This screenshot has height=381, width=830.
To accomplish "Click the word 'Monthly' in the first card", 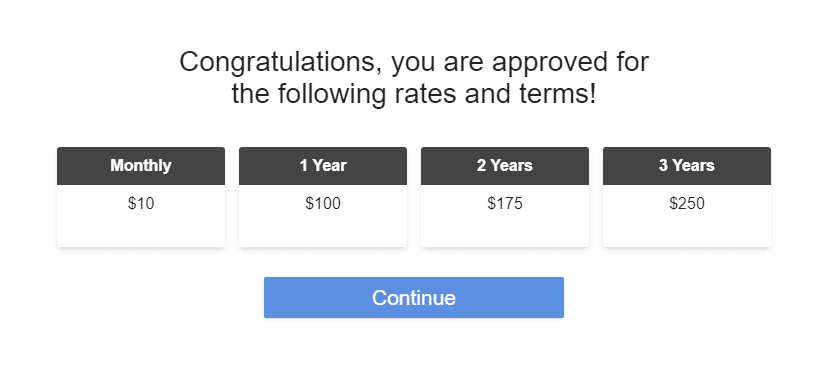I will pos(141,166).
